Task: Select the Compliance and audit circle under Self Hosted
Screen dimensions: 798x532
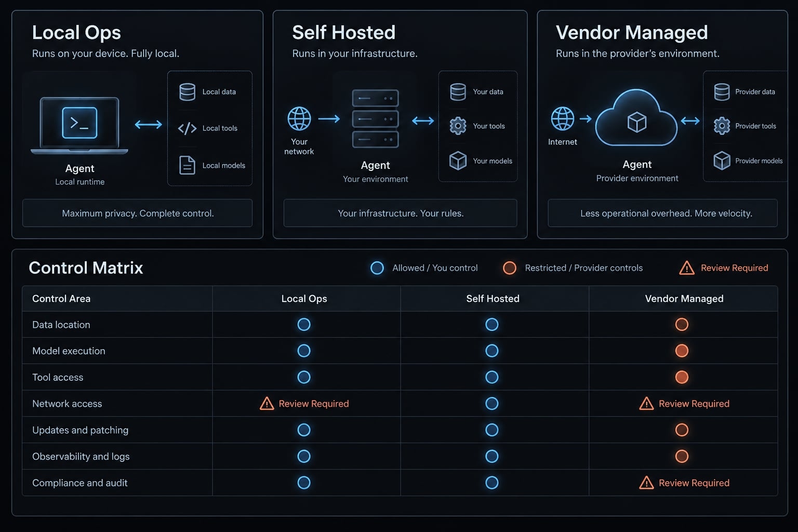Action: (x=492, y=483)
